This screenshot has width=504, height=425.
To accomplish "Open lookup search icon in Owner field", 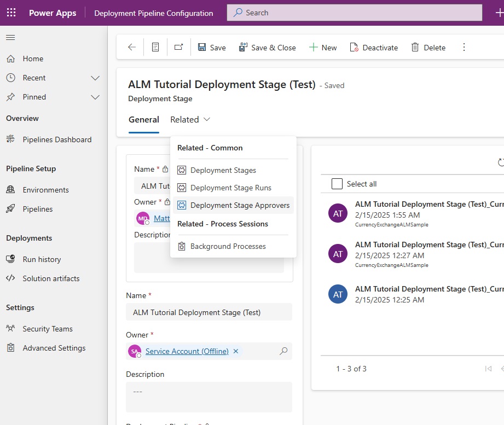I will pos(283,351).
